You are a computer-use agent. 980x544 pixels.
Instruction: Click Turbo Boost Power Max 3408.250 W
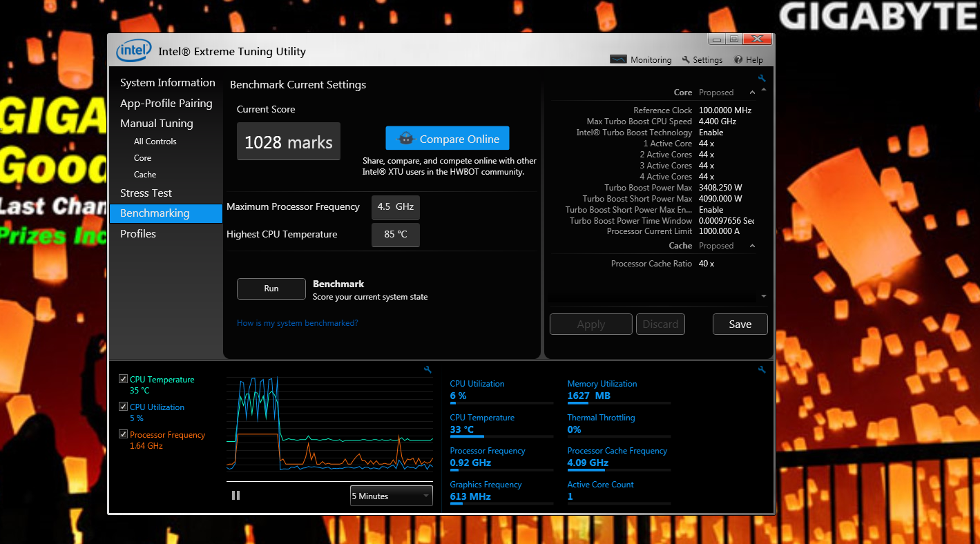pos(720,188)
